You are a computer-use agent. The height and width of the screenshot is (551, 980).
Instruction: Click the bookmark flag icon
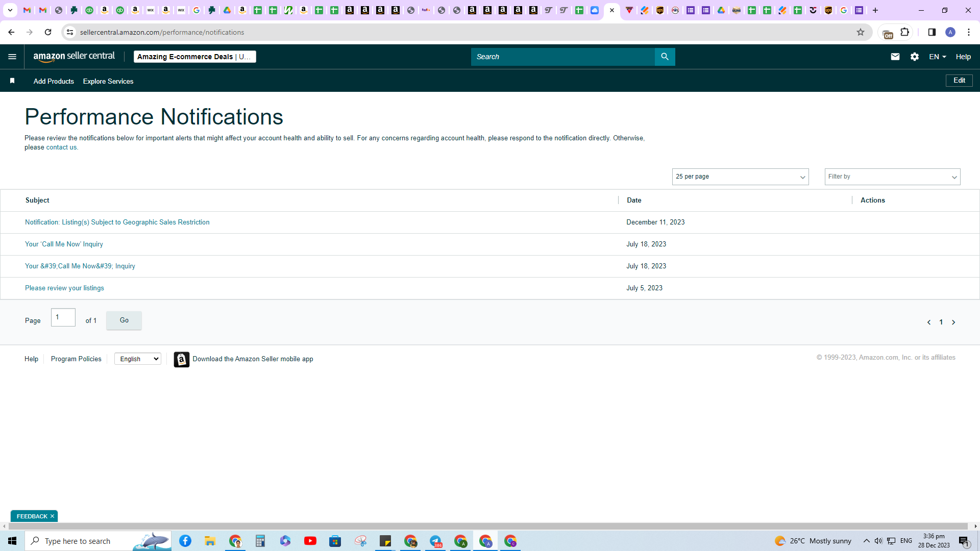12,81
